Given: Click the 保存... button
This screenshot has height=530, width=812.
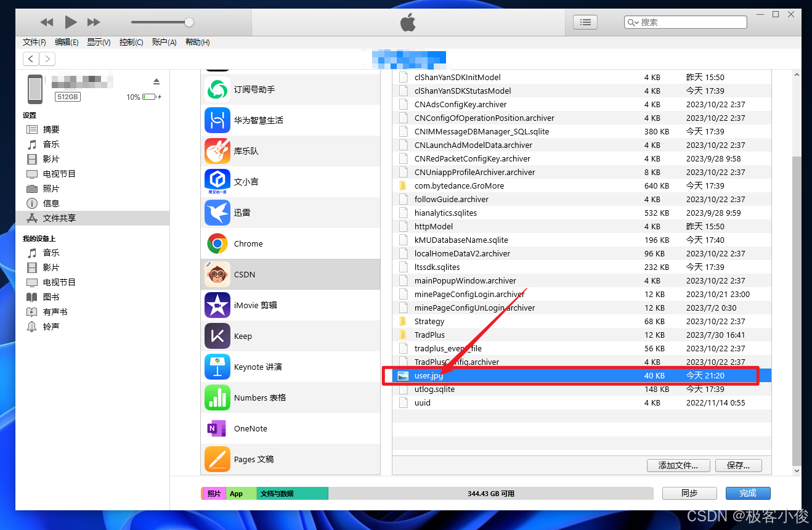Looking at the screenshot, I should [x=738, y=465].
